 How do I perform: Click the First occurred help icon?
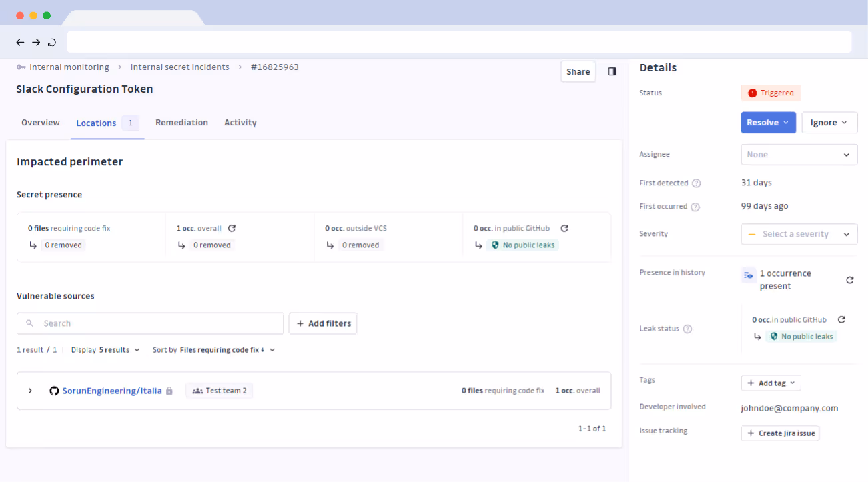695,207
